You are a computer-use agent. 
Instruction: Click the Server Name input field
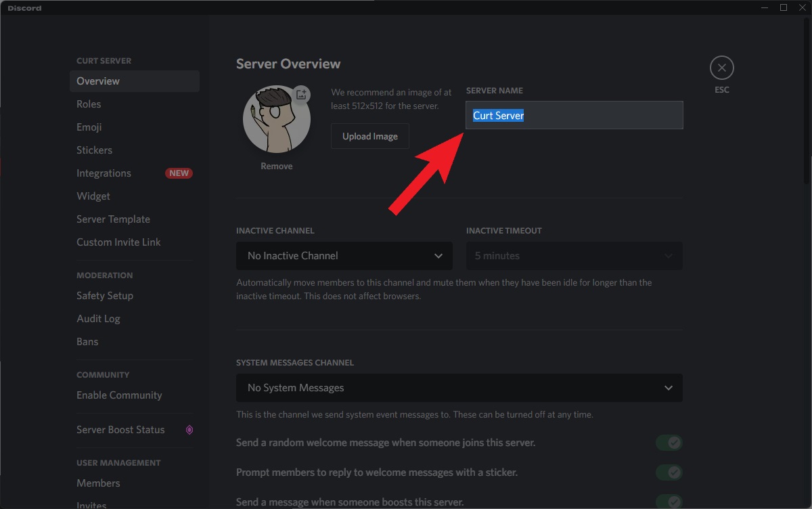pos(574,115)
